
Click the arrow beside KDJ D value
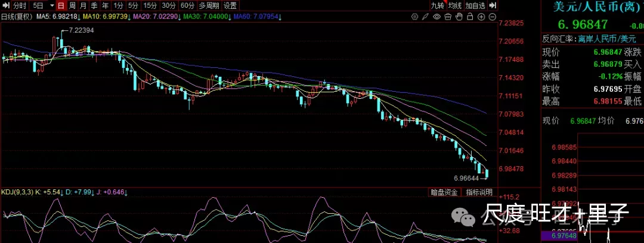coord(93,192)
